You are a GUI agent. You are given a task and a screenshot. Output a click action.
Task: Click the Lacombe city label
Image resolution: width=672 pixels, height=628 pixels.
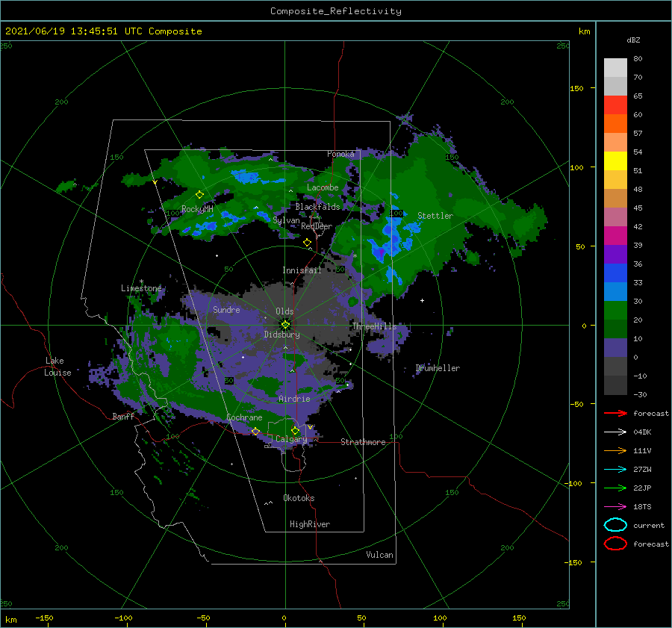(x=323, y=187)
